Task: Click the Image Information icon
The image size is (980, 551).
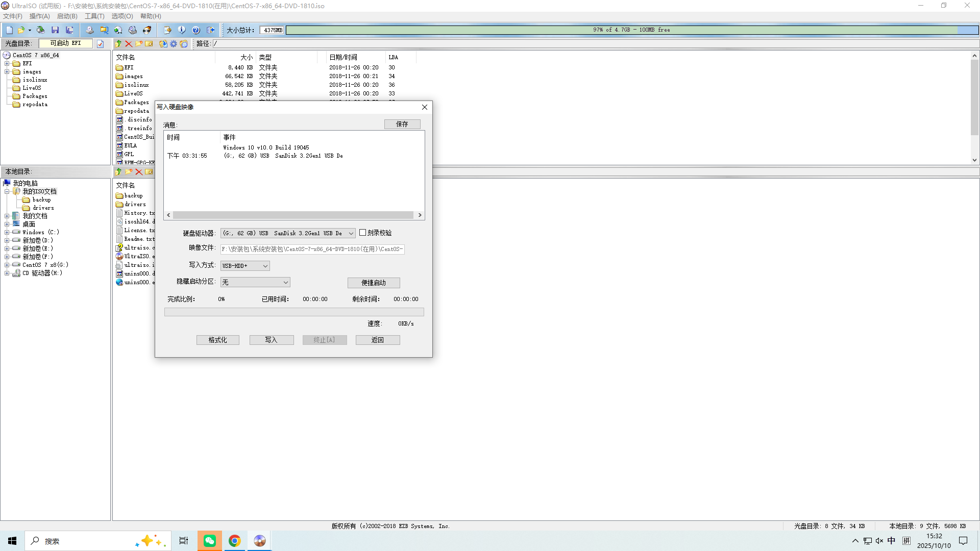Action: point(182,30)
